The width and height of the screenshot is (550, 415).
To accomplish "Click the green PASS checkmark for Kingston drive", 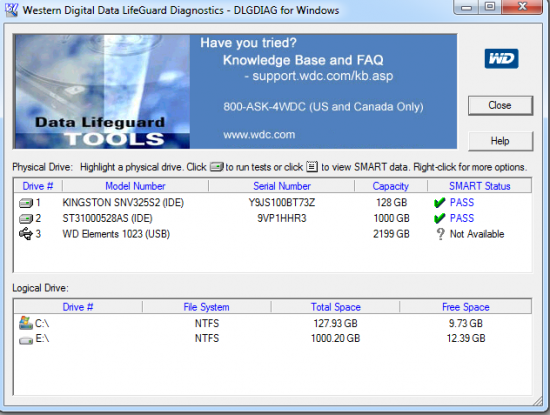I will tap(440, 202).
